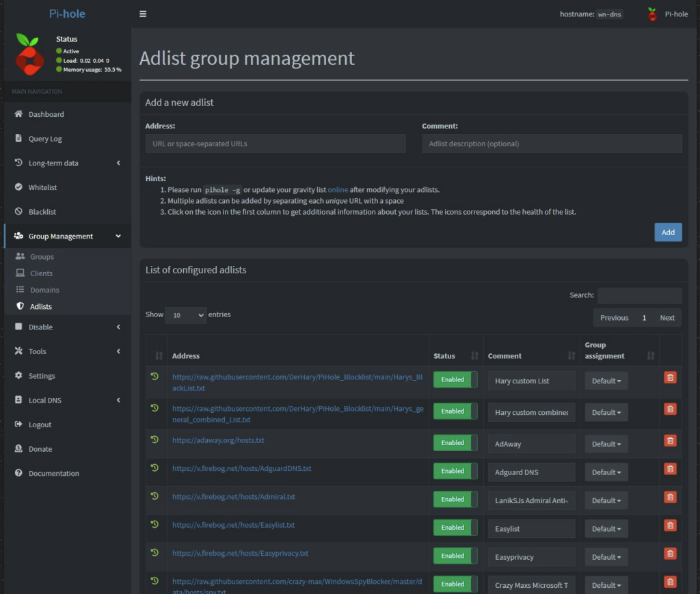Screen dimensions: 700x594
Task: Show health info icon for AdguardDNS.txt list
Action: coord(154,468)
